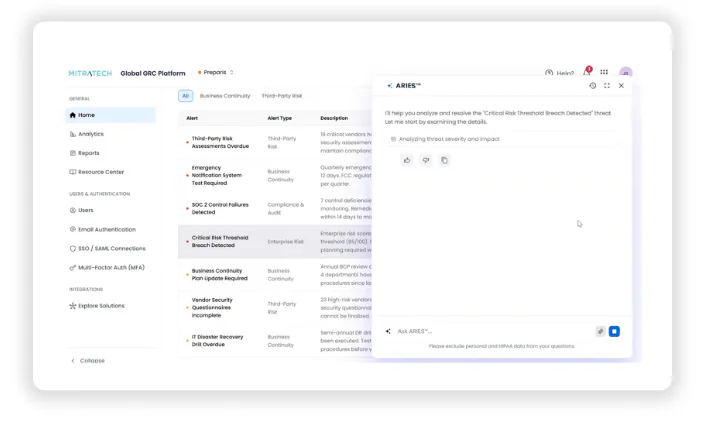This screenshot has height=426, width=705.
Task: Open Help
Action: pos(560,73)
